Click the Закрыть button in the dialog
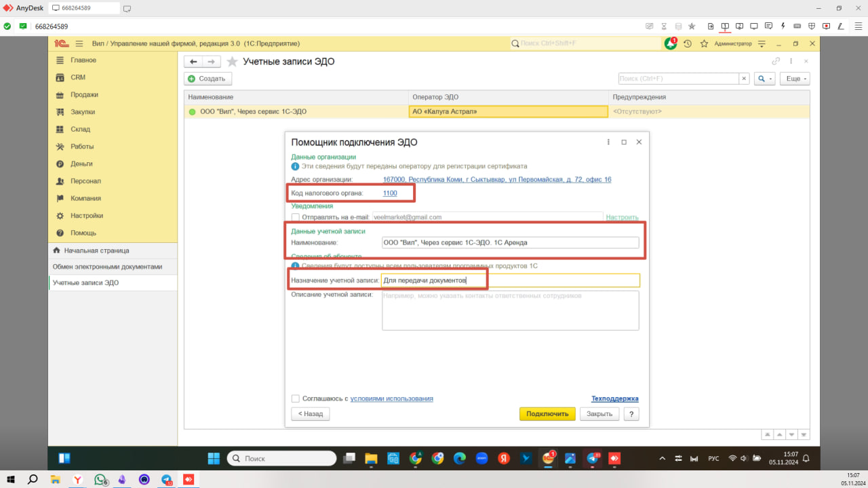Screen dimensions: 868x488 point(599,414)
